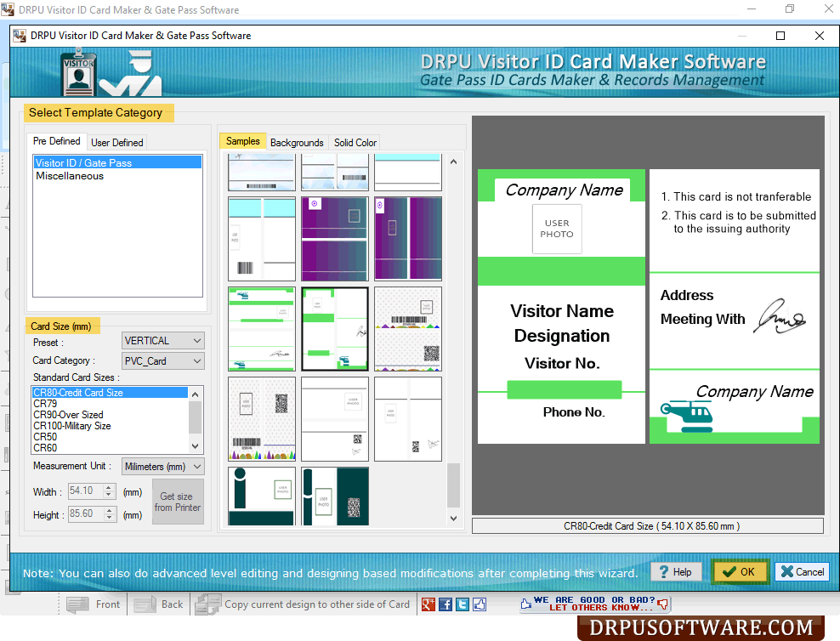Select the purple gradient horizontal template thumbnail

[x=335, y=239]
